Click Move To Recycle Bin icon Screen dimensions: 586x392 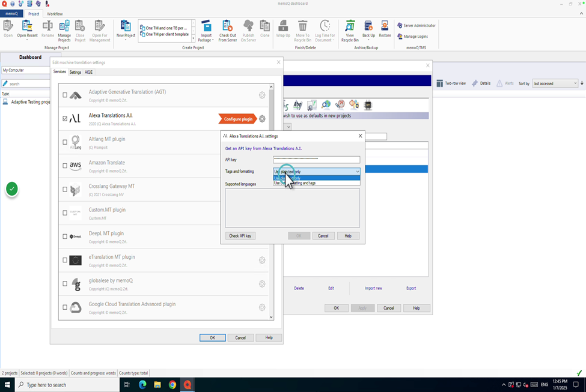point(302,31)
